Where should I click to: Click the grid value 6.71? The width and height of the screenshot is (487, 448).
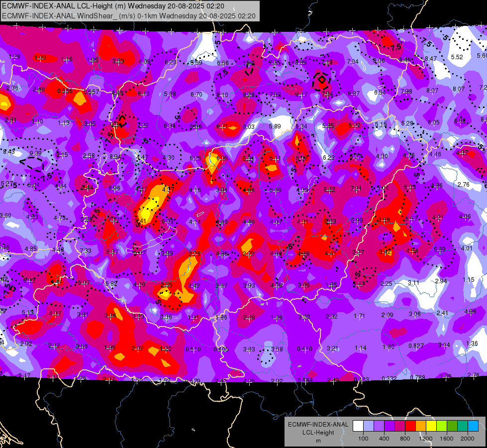(222, 126)
